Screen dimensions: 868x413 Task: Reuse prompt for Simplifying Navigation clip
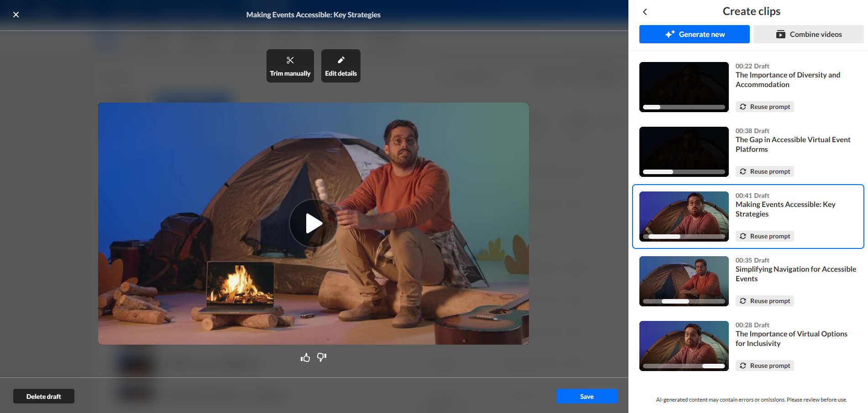click(765, 301)
